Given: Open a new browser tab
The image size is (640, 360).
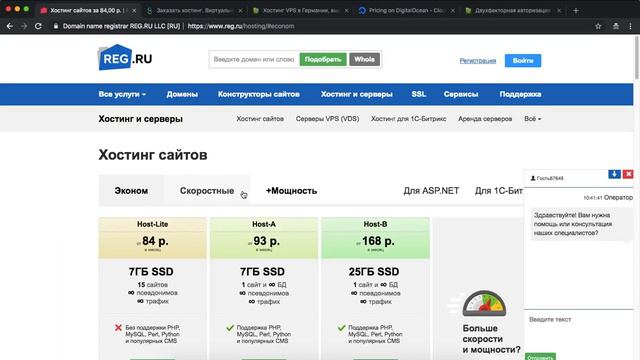Looking at the screenshot, I should point(576,11).
